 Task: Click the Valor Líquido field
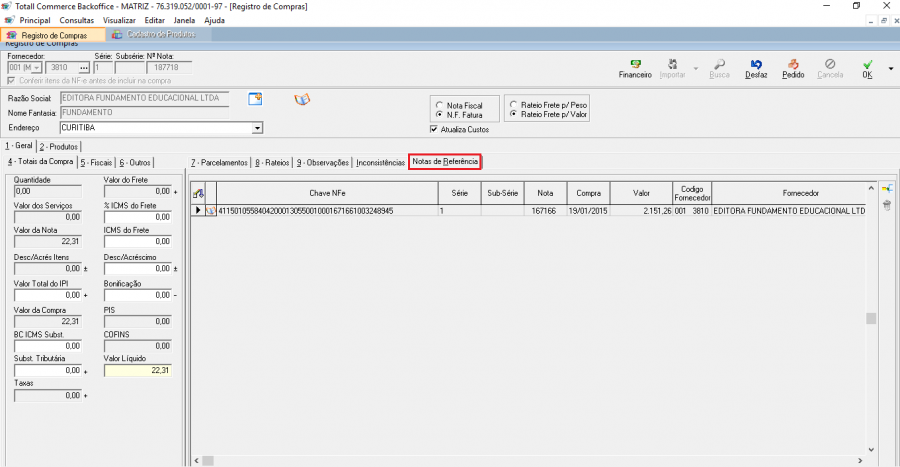tap(137, 370)
